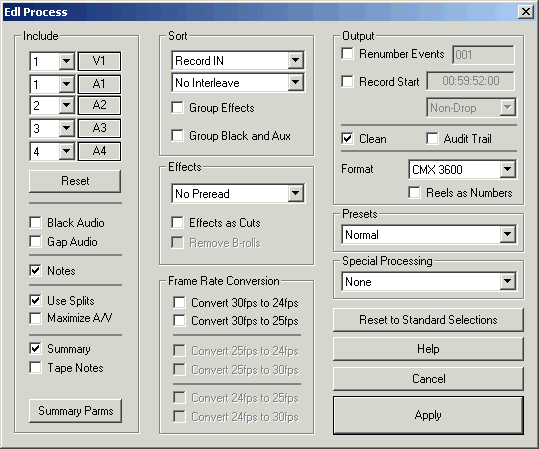Click Reset to Standard Selections
Viewport: 539px width, 449px height.
click(x=428, y=320)
